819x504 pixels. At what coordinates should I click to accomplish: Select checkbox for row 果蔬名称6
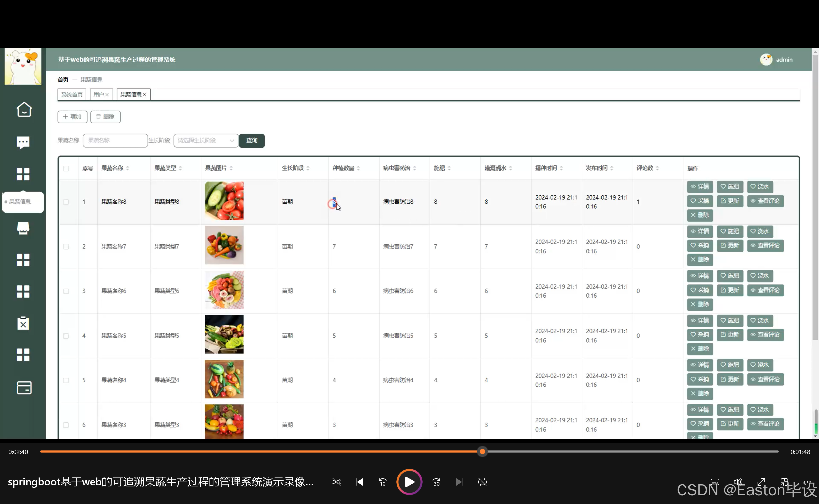tap(66, 291)
